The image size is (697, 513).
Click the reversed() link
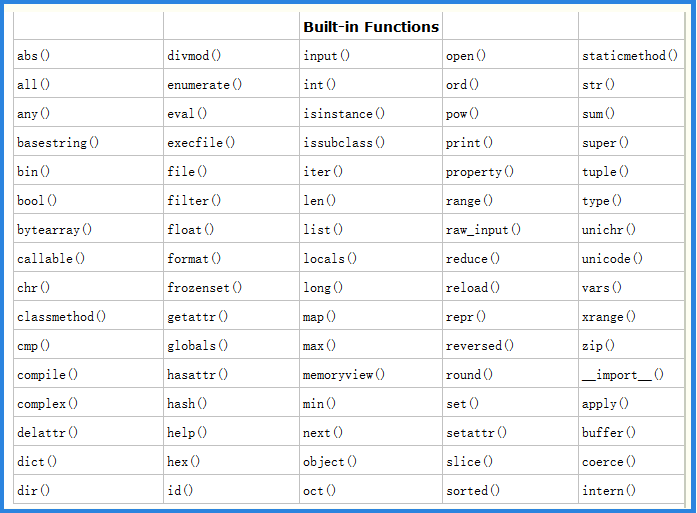(x=480, y=346)
